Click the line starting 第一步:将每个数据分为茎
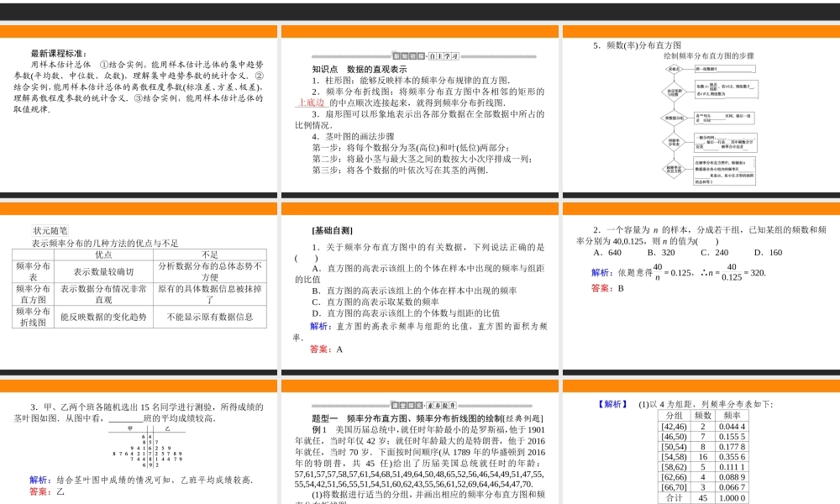The image size is (840, 504). [x=411, y=147]
